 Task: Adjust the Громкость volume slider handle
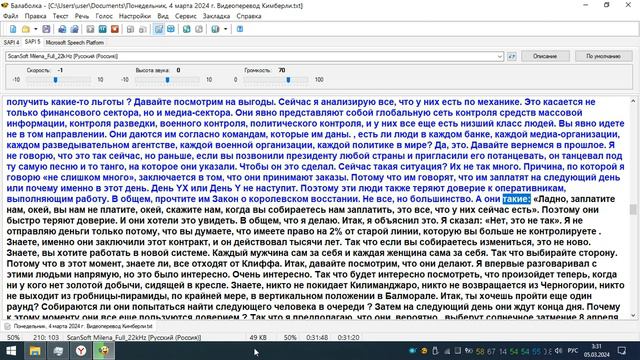[x=288, y=80]
